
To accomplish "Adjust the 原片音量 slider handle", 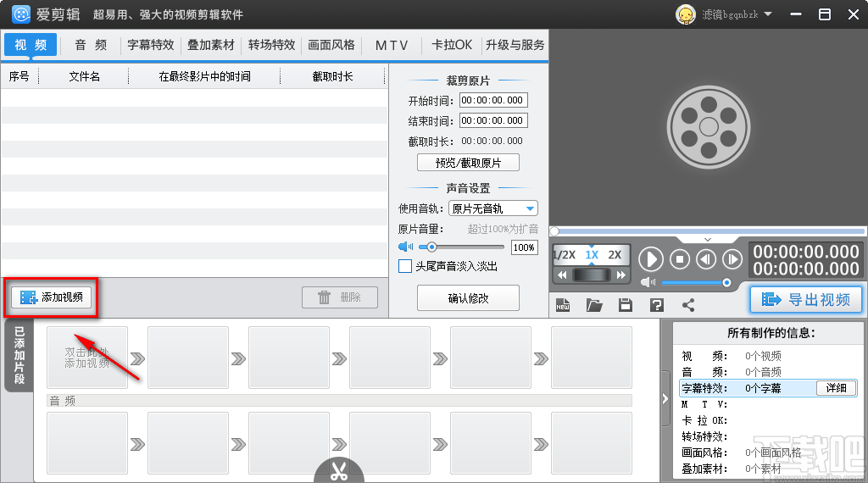I will (431, 247).
